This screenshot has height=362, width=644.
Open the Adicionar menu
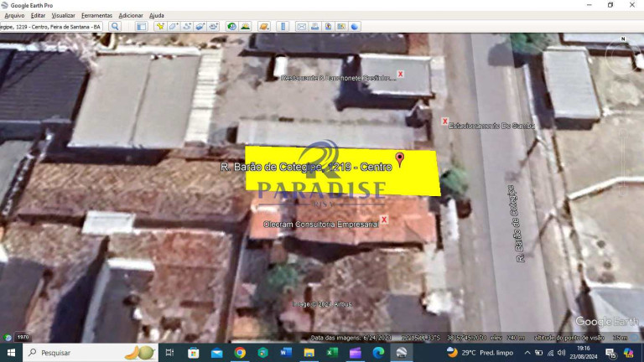click(131, 16)
